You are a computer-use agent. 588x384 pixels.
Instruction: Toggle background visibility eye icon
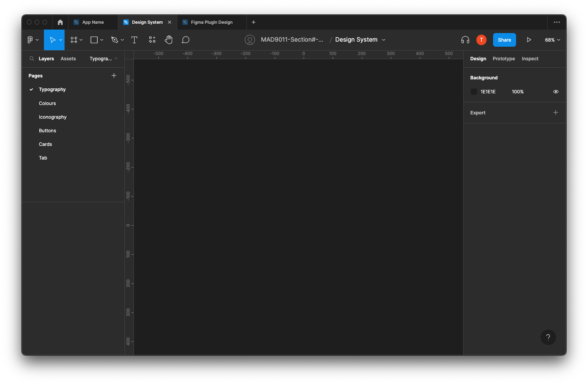pos(556,92)
